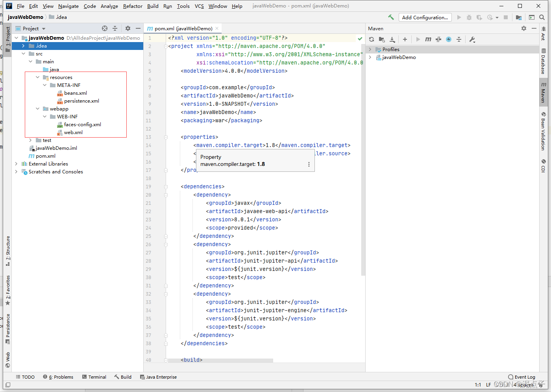The image size is (551, 392).
Task: Open the Persistence side tab
Action: coord(7,329)
